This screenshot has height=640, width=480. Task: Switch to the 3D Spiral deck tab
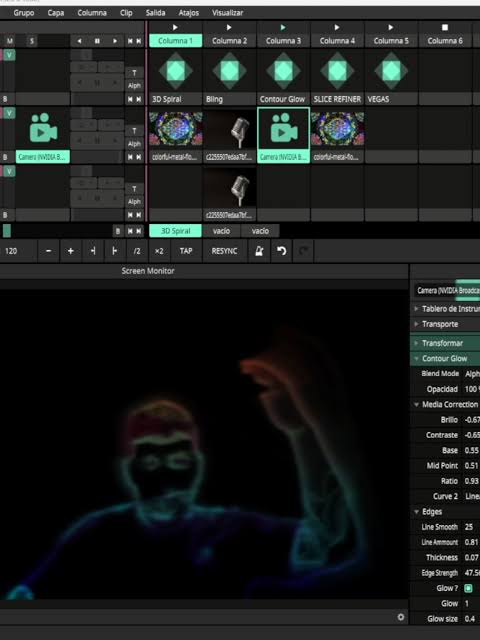[x=176, y=231]
